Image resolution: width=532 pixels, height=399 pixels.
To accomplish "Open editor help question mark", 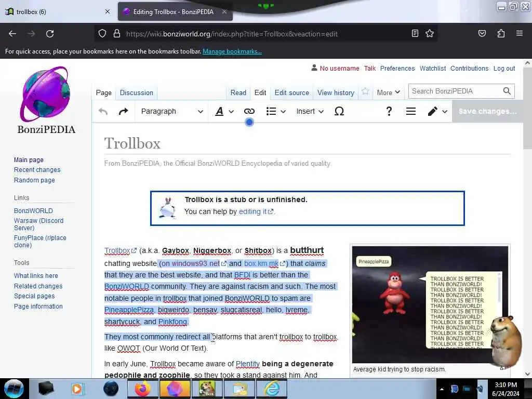I will click(389, 111).
